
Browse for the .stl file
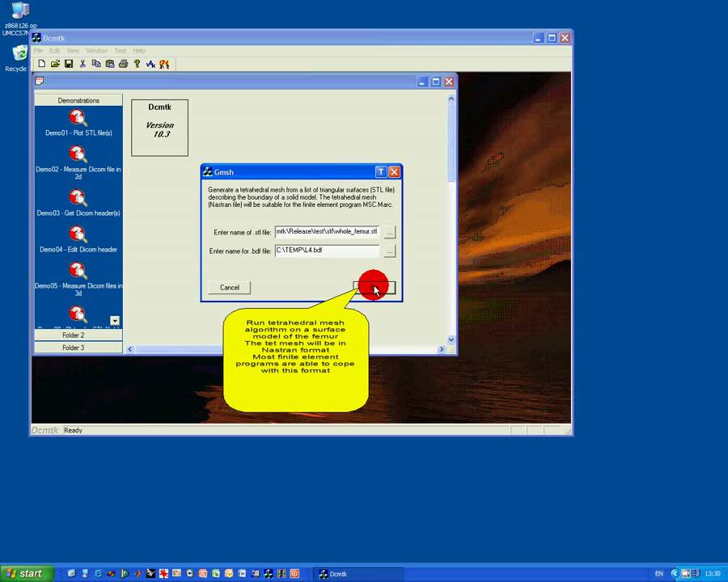coord(390,232)
